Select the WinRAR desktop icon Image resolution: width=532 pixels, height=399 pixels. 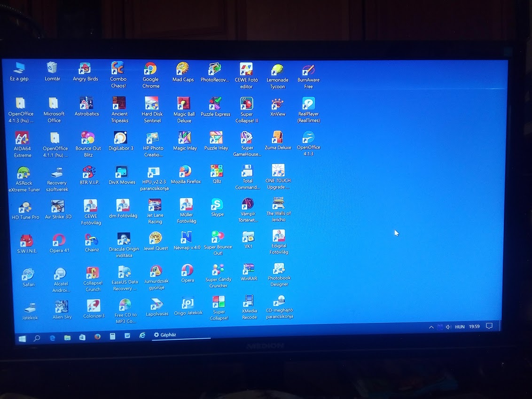click(249, 272)
